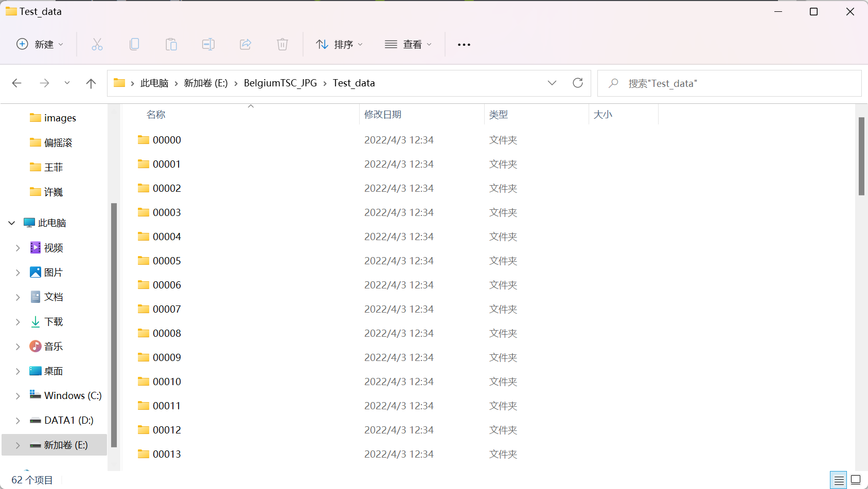Click the Share icon in toolbar
The height and width of the screenshot is (489, 868).
pyautogui.click(x=245, y=44)
